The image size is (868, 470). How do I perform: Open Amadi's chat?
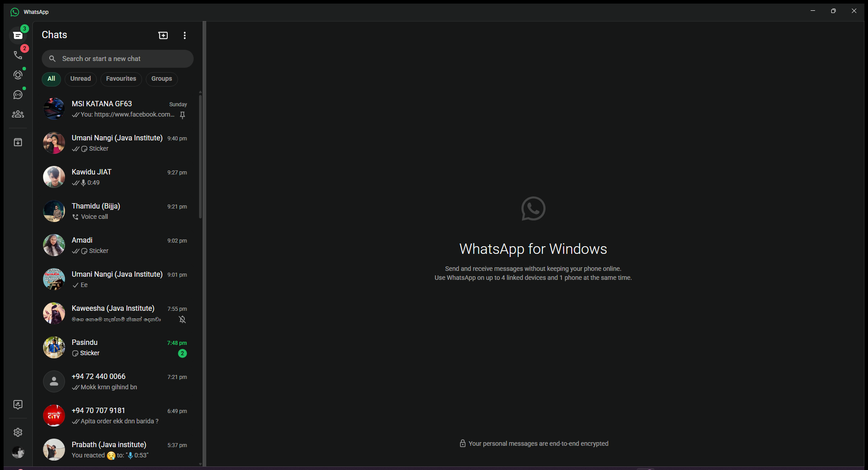click(117, 245)
